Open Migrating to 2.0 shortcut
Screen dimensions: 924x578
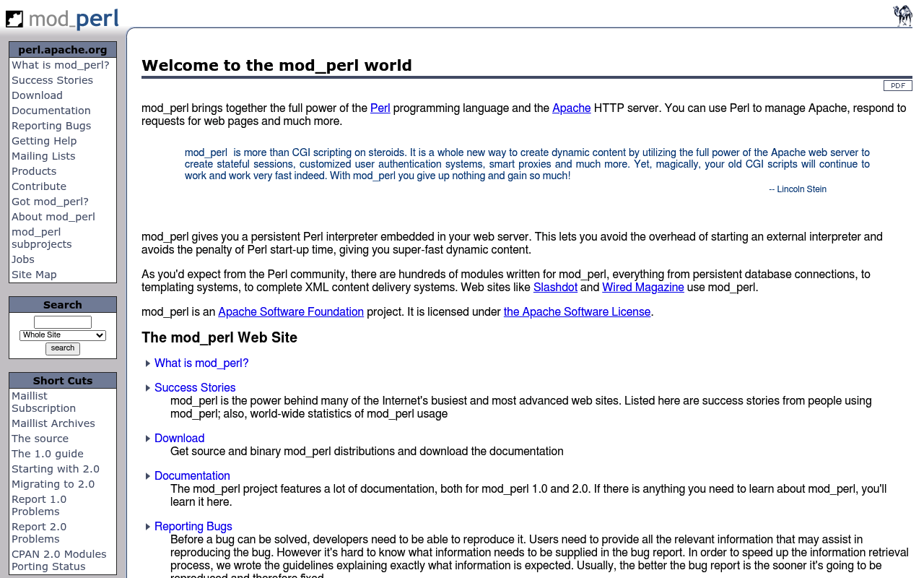click(x=53, y=484)
